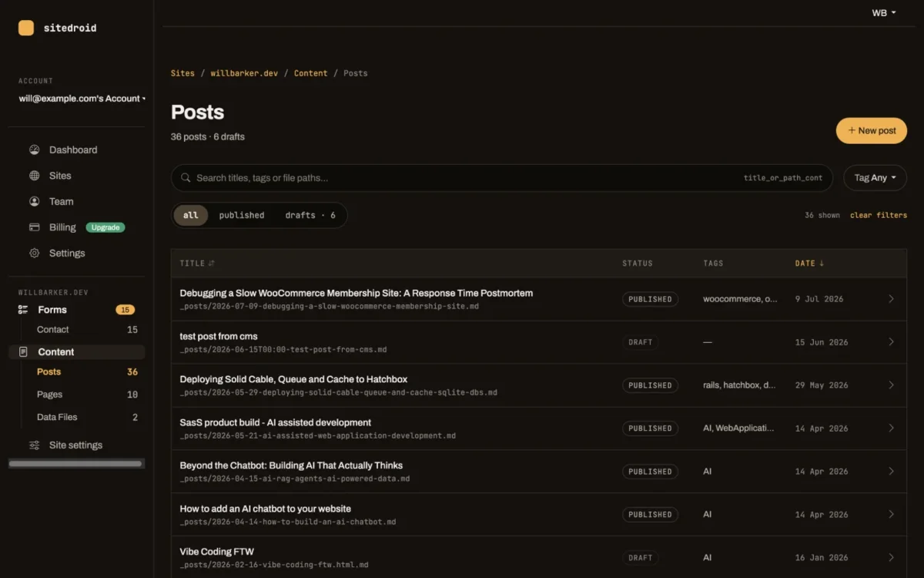The image size is (924, 578).
Task: Click the sidebar horizontal scrollbar
Action: point(75,464)
